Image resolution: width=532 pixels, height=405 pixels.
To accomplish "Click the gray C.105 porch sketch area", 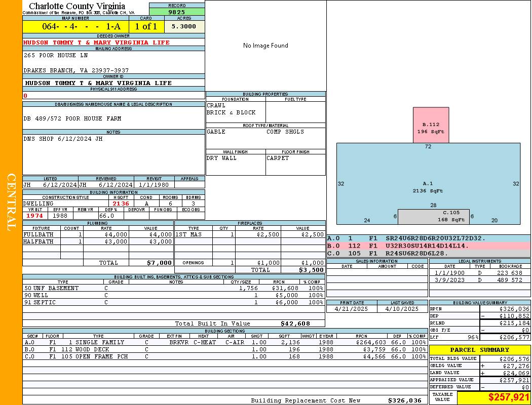I will 434,217.
